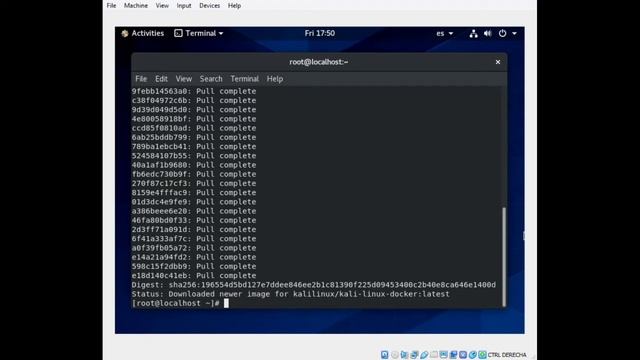Viewport: 640px width, 360px height.
Task: Open the es keyboard layout dropdown
Action: pyautogui.click(x=444, y=33)
